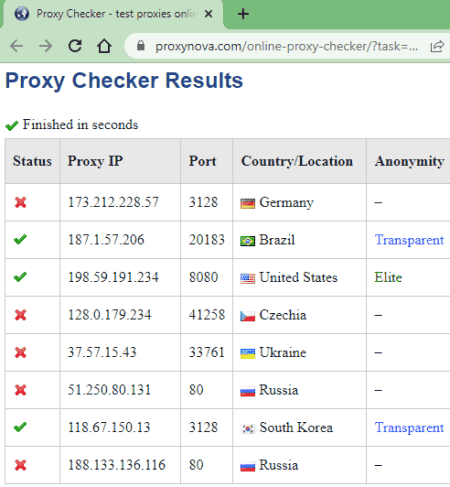The image size is (450, 487).
Task: Click the Proxy IP column header
Action: tap(95, 161)
